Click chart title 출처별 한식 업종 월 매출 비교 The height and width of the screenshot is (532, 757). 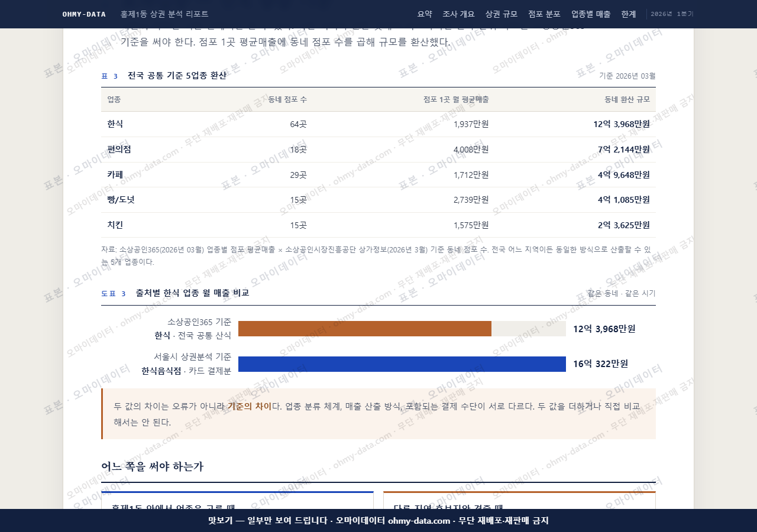click(192, 293)
